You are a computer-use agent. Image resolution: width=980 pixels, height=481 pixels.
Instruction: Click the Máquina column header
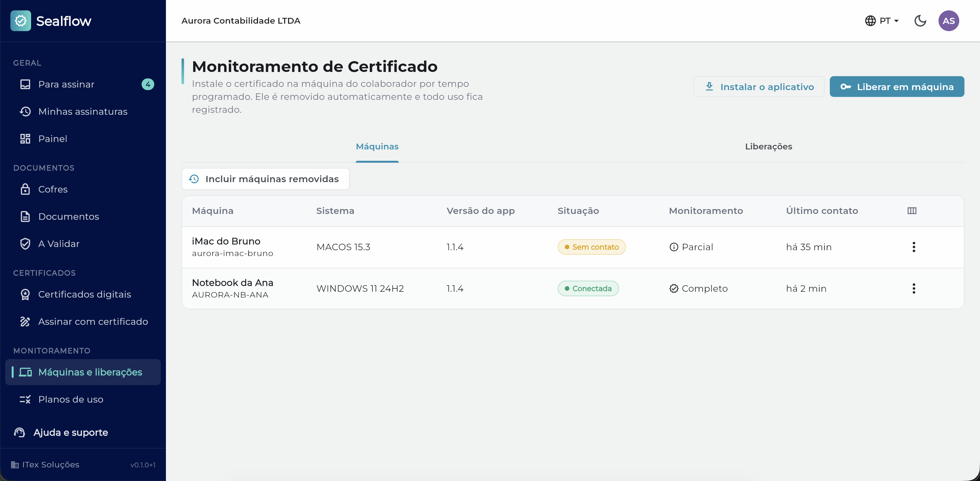pyautogui.click(x=213, y=211)
